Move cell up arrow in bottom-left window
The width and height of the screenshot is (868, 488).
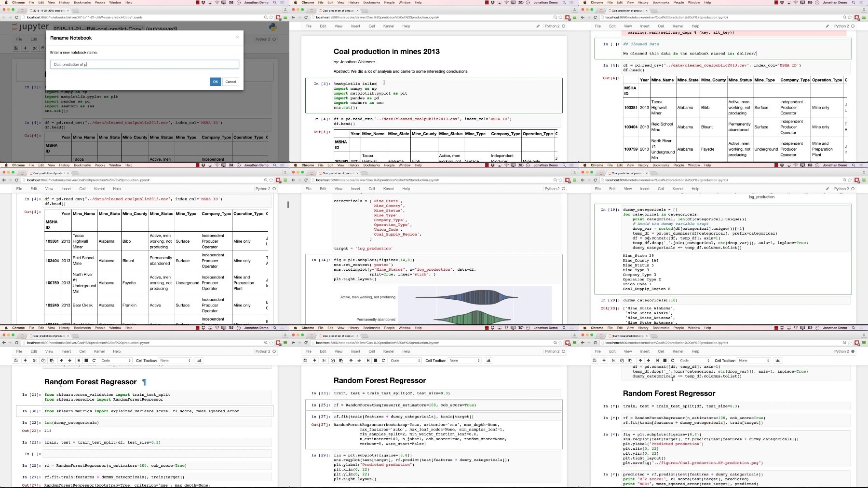[x=61, y=360]
